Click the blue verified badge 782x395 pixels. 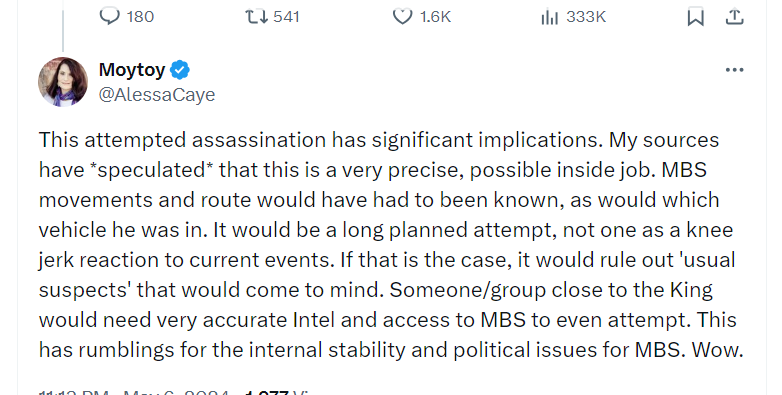click(180, 70)
